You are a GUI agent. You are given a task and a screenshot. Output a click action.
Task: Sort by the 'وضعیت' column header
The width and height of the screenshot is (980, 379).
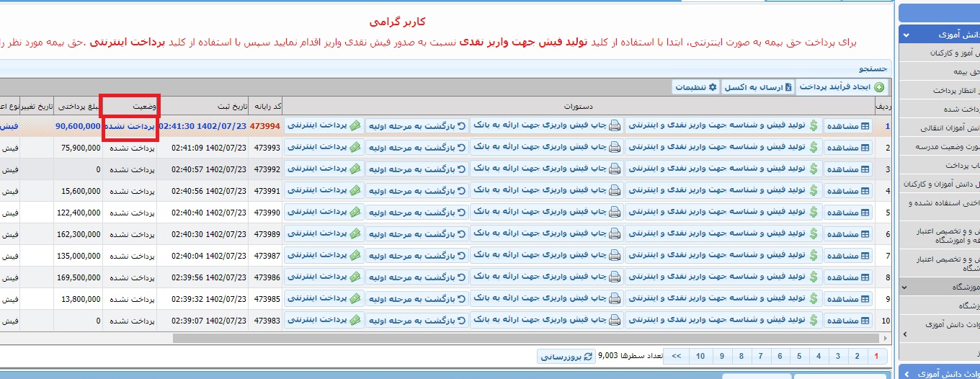(130, 106)
